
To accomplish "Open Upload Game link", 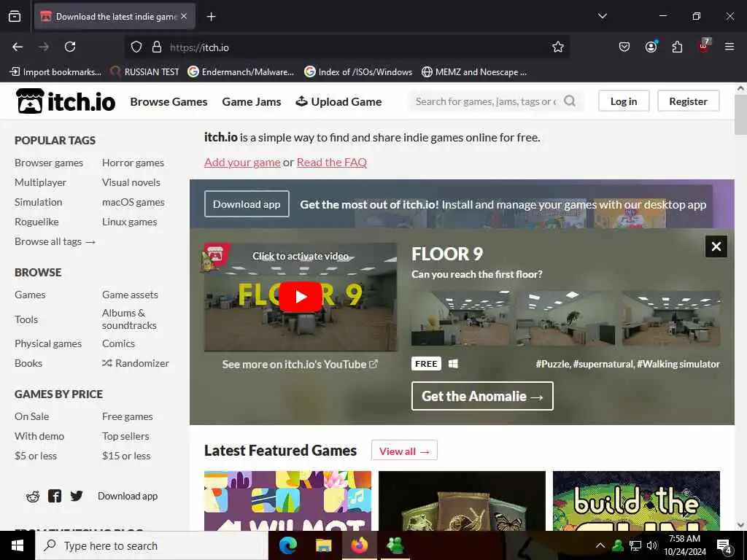I will tap(338, 101).
